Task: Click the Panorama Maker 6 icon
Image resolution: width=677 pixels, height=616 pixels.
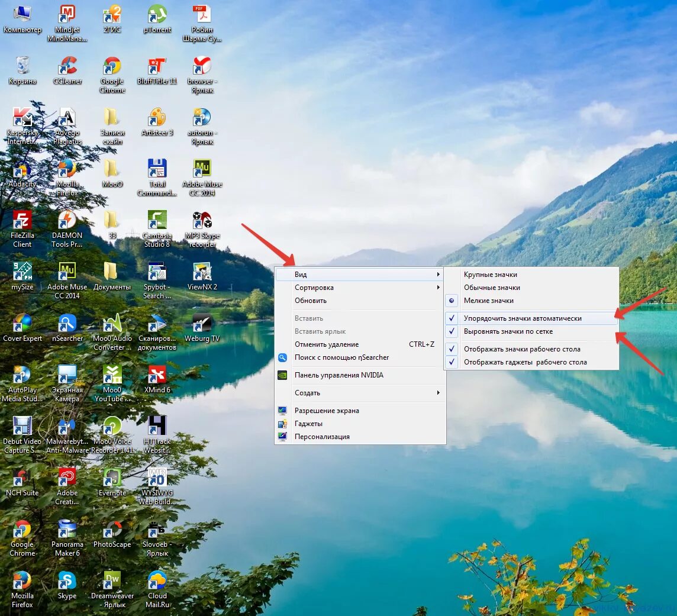Action: point(67,538)
